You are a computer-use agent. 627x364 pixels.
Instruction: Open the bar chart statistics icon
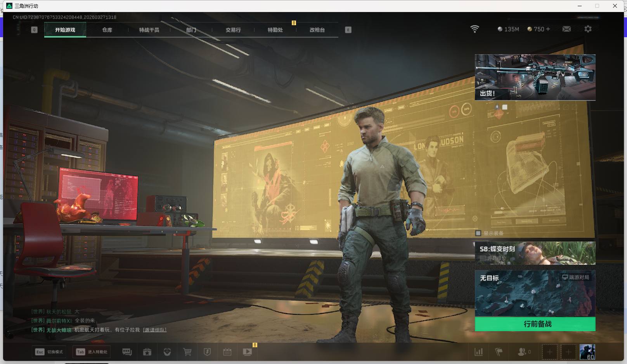click(x=479, y=352)
